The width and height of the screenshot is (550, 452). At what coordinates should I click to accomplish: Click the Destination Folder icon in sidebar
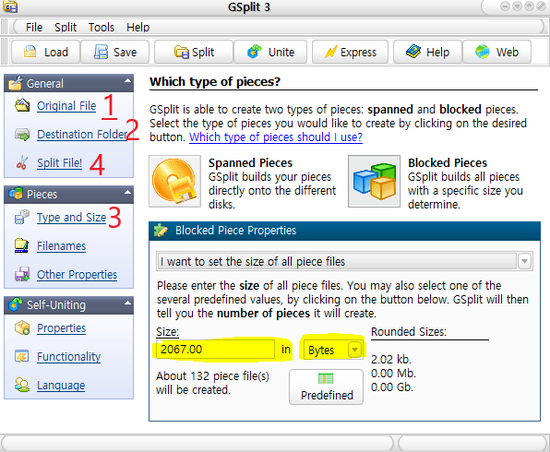tap(22, 134)
